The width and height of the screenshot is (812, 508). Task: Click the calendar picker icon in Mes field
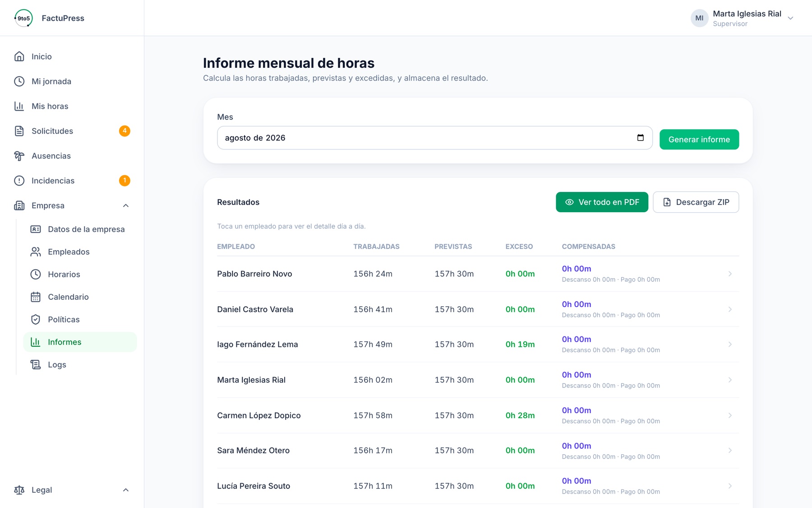coord(640,138)
